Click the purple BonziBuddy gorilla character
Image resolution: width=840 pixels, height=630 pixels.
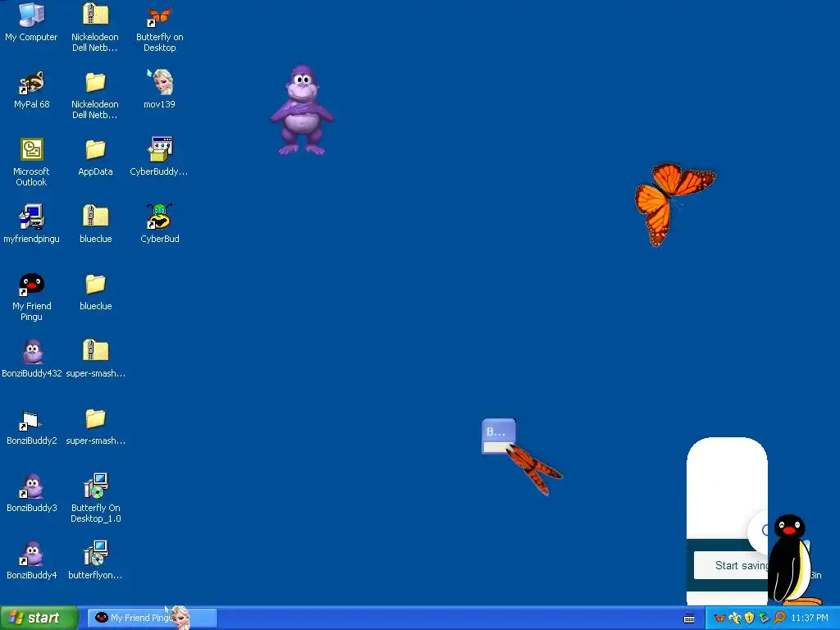point(302,111)
